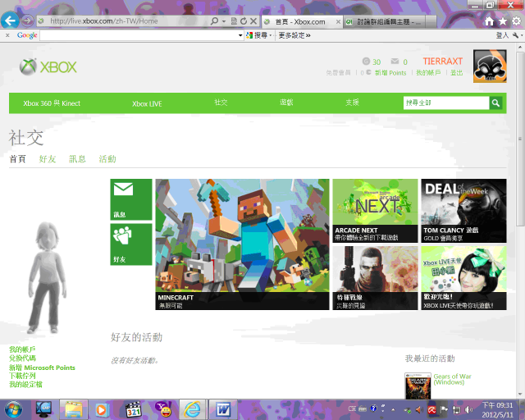Screen dimensions: 525x420
Task: Toggle compatibility view icon in address bar
Action: point(234,21)
